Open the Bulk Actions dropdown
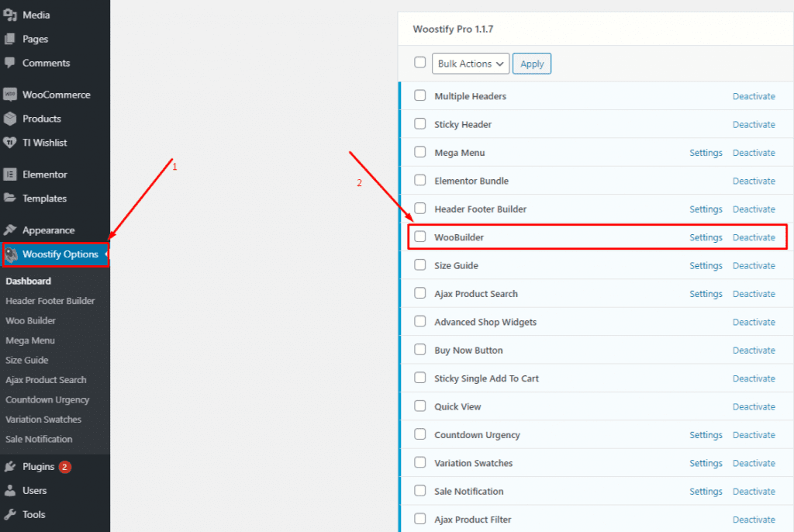The image size is (794, 532). click(470, 64)
